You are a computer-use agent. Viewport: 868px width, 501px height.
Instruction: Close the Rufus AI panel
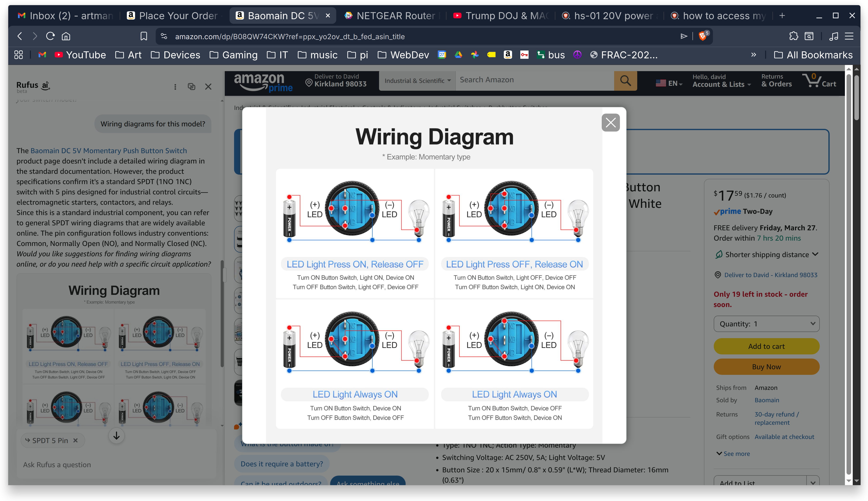point(208,87)
